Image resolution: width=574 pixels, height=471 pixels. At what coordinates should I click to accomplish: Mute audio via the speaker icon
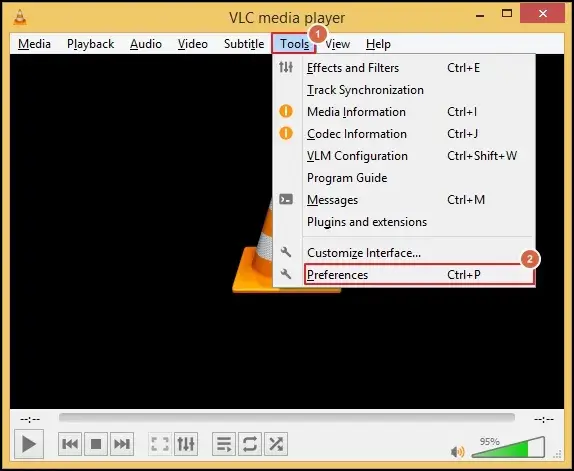tap(458, 452)
